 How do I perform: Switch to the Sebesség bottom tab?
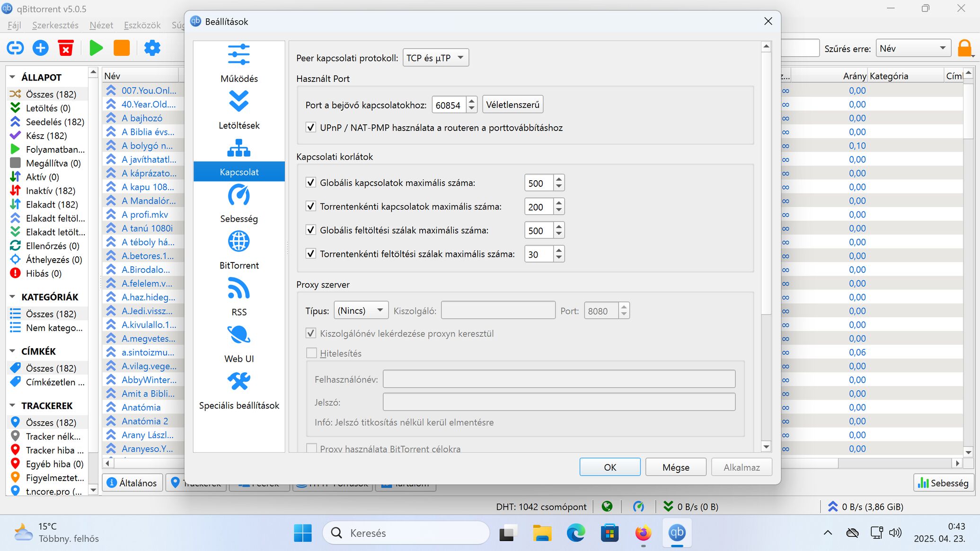click(944, 483)
